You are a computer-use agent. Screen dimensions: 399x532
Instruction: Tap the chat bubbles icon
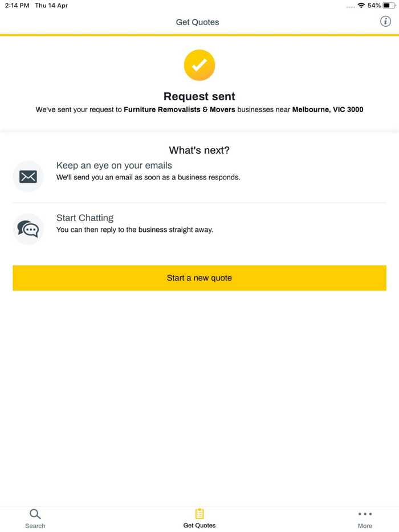click(28, 229)
